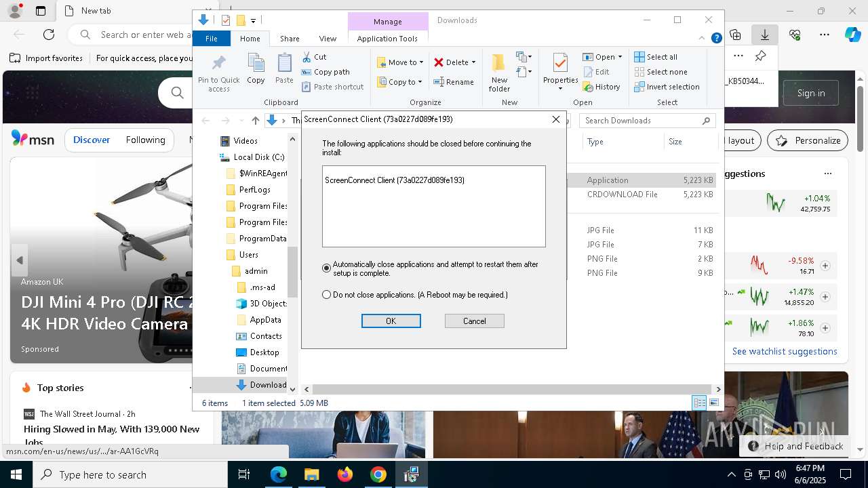The image size is (868, 488).
Task: Select Do not close applications option
Action: point(326,295)
